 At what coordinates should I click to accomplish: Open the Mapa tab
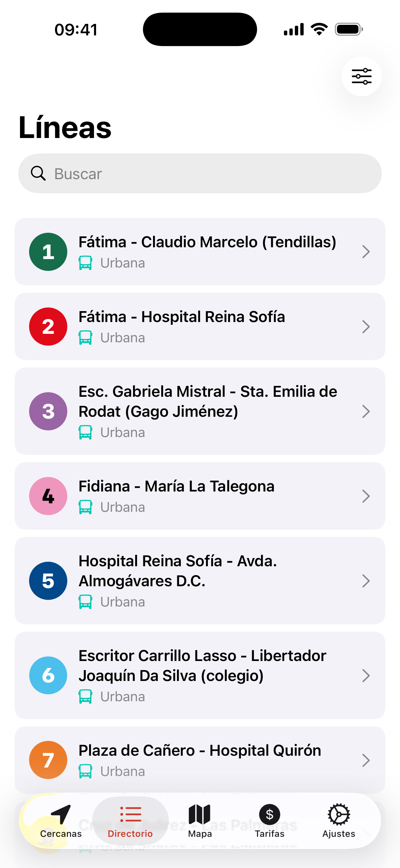tap(200, 821)
